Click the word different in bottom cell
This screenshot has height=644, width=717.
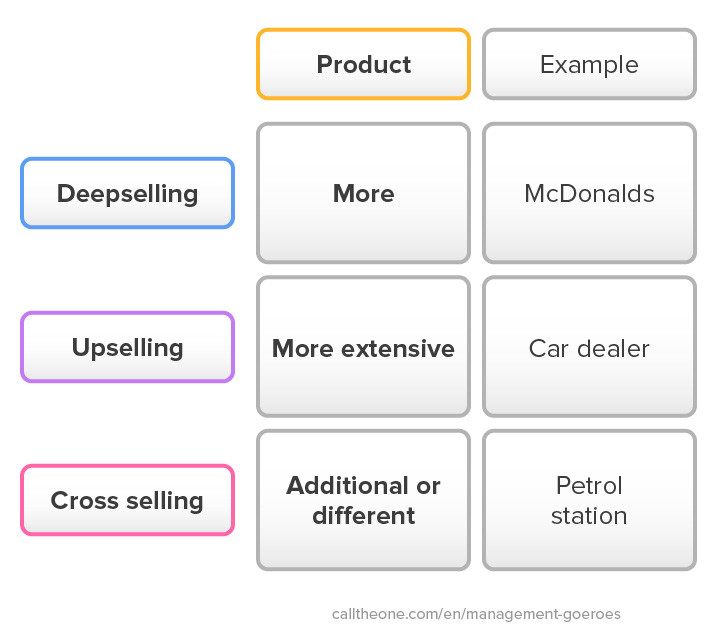point(364,516)
